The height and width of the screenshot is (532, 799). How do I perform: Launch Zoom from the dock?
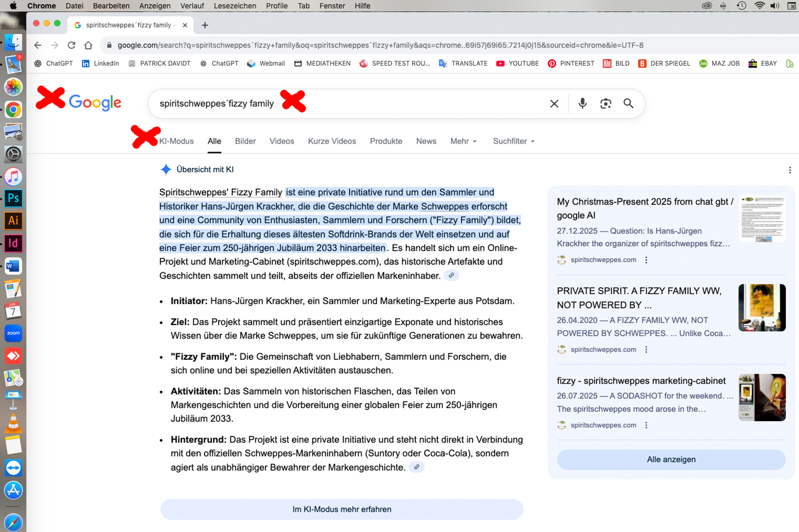pyautogui.click(x=13, y=333)
